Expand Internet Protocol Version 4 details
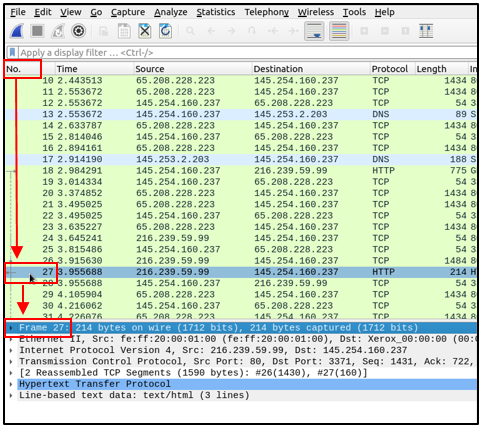Image resolution: width=481 pixels, height=427 pixels. click(x=11, y=350)
